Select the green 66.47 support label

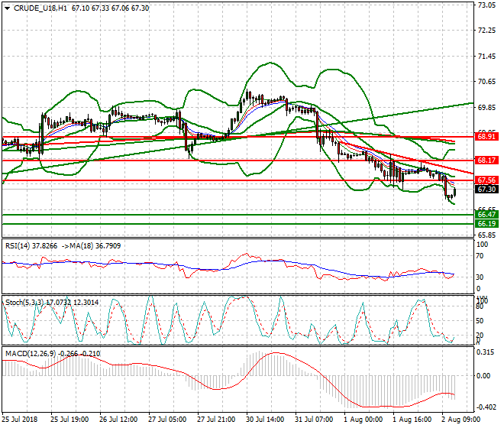click(x=486, y=215)
